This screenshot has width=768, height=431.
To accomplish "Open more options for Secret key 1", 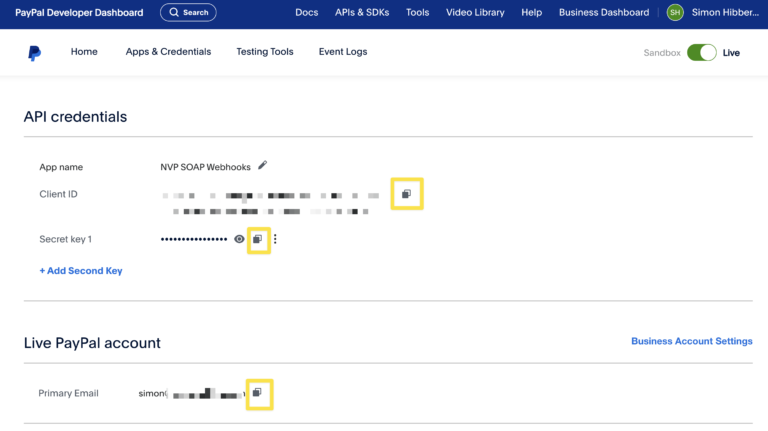I will pyautogui.click(x=275, y=239).
